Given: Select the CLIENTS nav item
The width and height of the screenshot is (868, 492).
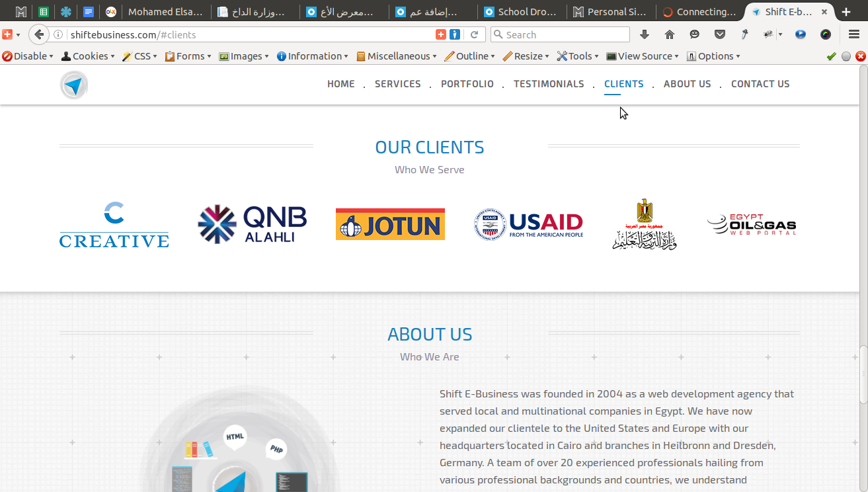Looking at the screenshot, I should [x=624, y=84].
